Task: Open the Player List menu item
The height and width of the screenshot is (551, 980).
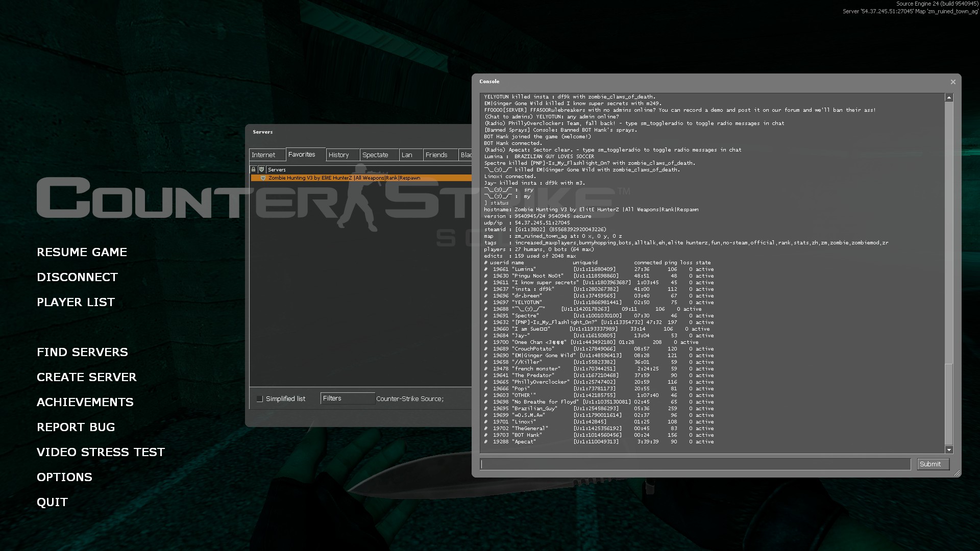Action: [76, 302]
